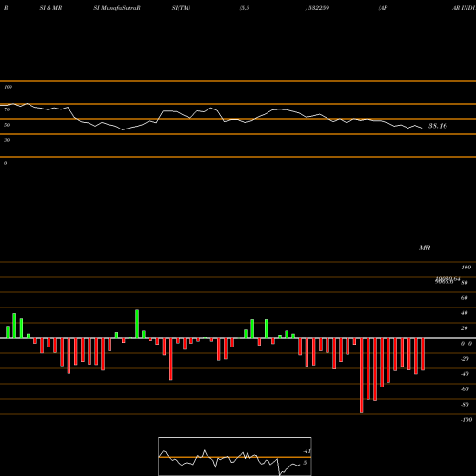Click the -80 label on MR axis
Image resolution: width=476 pixels, height=476 pixels.
point(465,405)
